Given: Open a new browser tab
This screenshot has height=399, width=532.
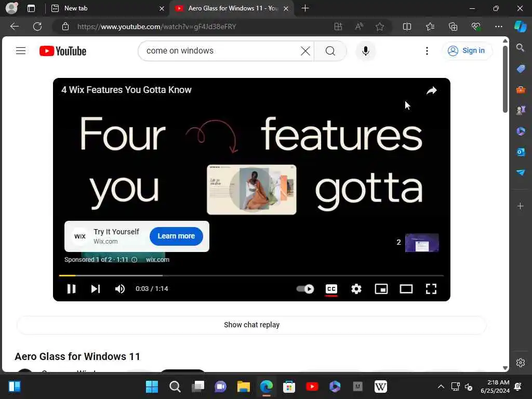Looking at the screenshot, I should [x=305, y=8].
